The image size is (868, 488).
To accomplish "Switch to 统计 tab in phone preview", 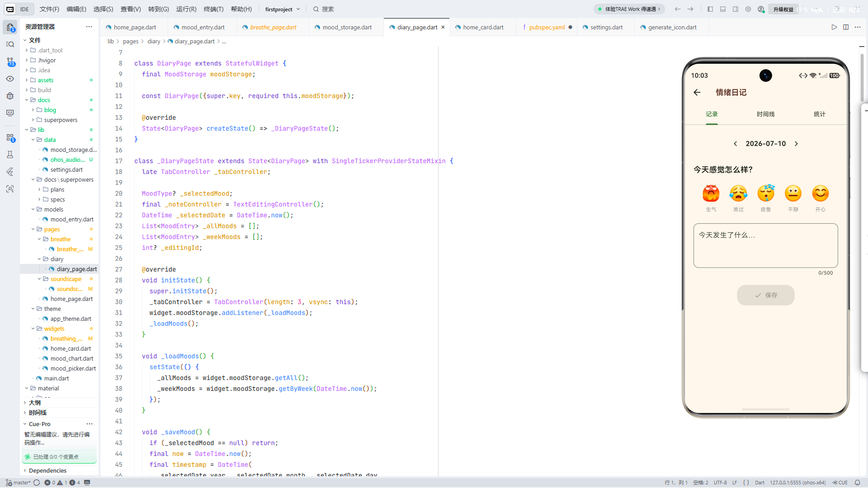I will pos(820,114).
